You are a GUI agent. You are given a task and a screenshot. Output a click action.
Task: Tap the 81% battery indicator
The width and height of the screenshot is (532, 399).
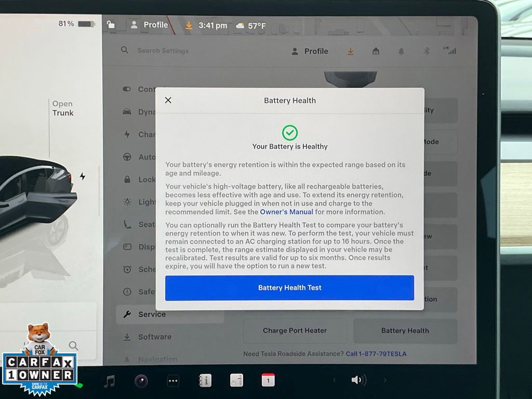77,24
